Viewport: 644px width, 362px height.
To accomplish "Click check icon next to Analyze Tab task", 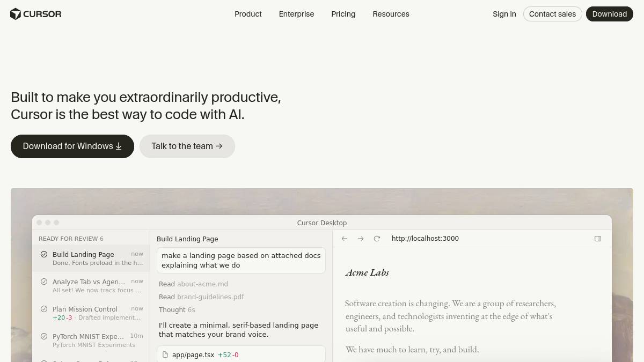I will coord(44,282).
